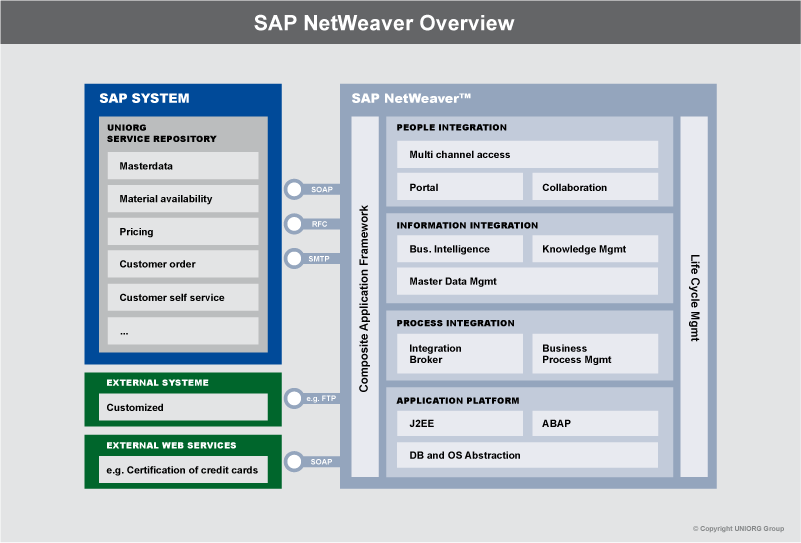Select the Portal box
Viewport: 801px width, 543px height.
point(460,187)
